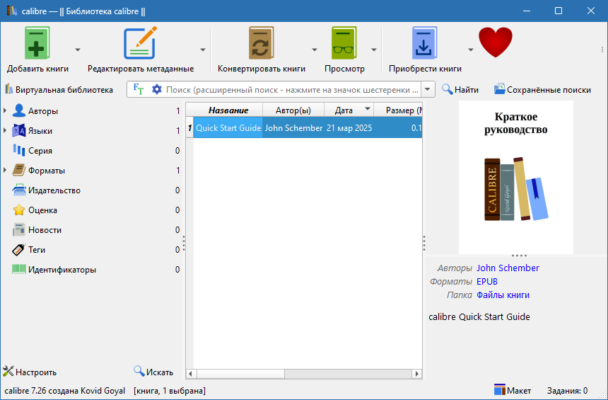Viewport: 608px width, 400px height.
Task: Open dropdown arrow next to Конвертировать книги
Action: (314, 50)
